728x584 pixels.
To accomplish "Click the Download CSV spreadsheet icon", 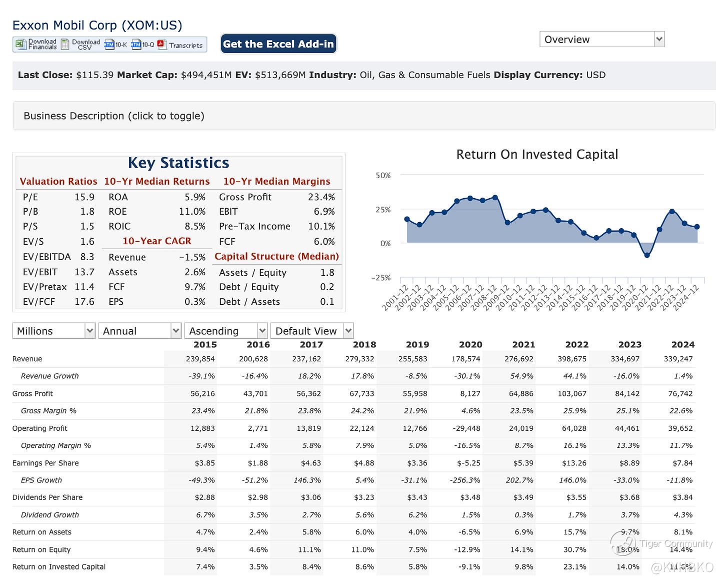I will coord(65,45).
